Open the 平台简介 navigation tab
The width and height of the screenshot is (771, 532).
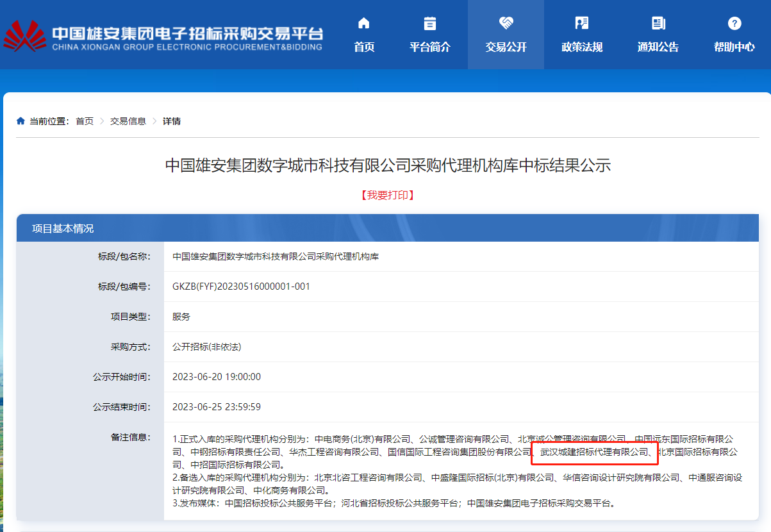(x=430, y=35)
